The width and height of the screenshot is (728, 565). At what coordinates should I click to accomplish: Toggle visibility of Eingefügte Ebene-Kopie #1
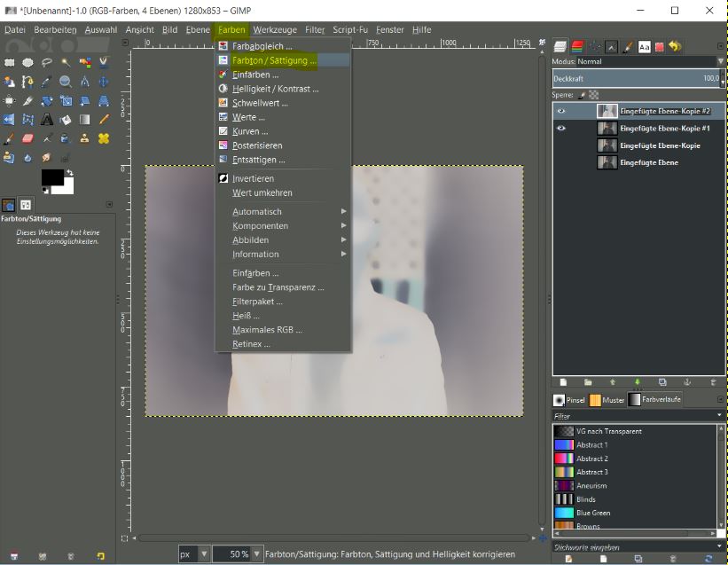pyautogui.click(x=560, y=129)
